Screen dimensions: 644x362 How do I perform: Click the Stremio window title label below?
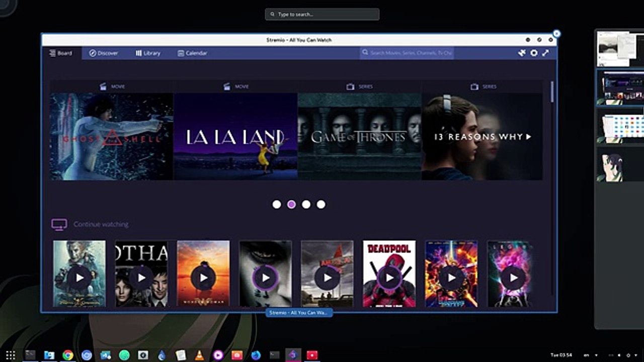[x=299, y=313]
